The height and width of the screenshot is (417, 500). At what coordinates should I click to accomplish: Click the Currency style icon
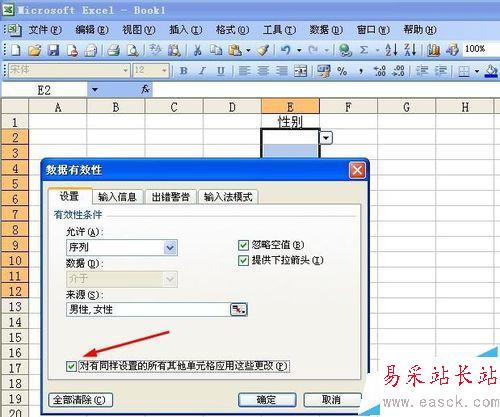[323, 71]
